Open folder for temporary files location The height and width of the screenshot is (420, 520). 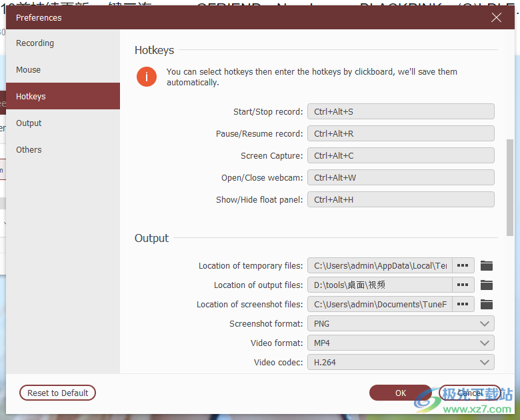pyautogui.click(x=487, y=266)
